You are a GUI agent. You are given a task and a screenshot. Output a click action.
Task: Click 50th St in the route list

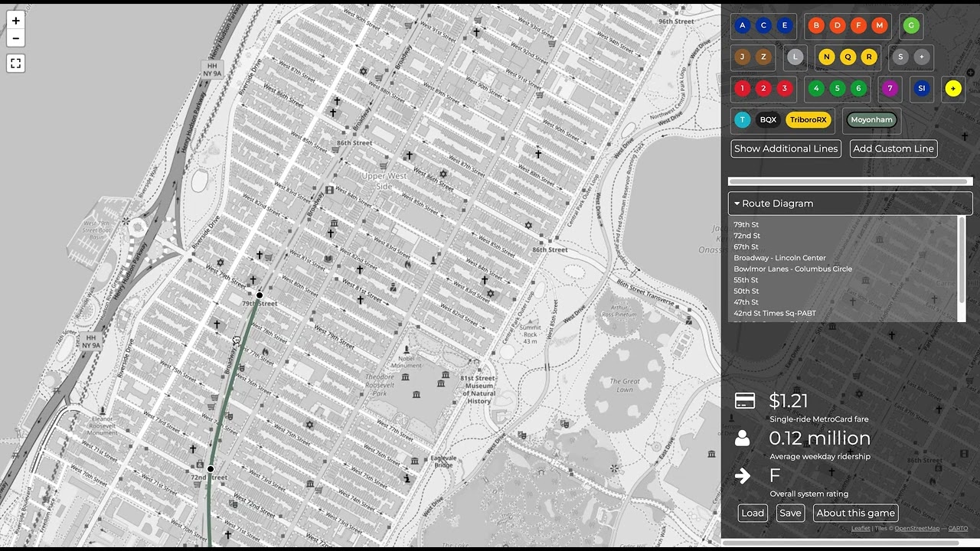pyautogui.click(x=746, y=292)
